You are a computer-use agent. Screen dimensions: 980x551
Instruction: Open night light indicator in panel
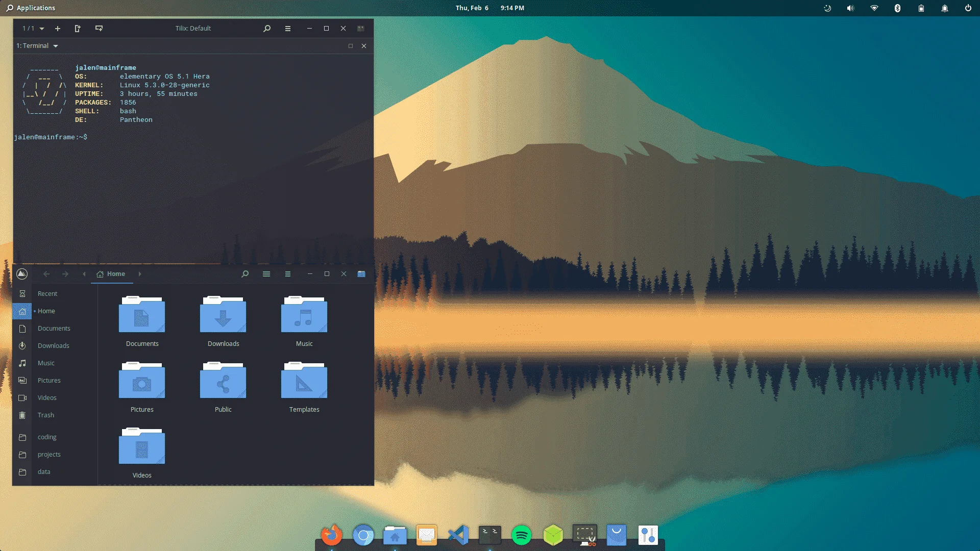[x=827, y=8]
